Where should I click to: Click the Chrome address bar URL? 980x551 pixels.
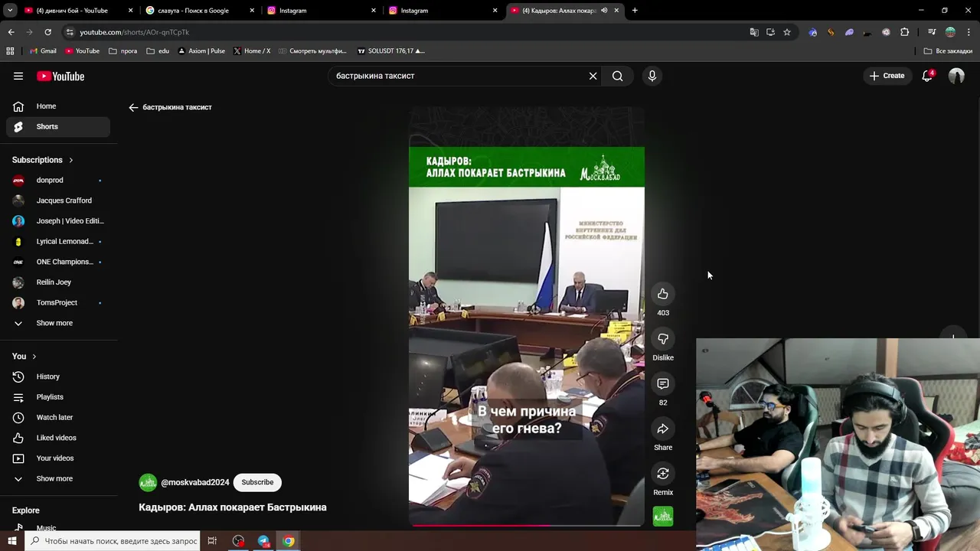(135, 32)
